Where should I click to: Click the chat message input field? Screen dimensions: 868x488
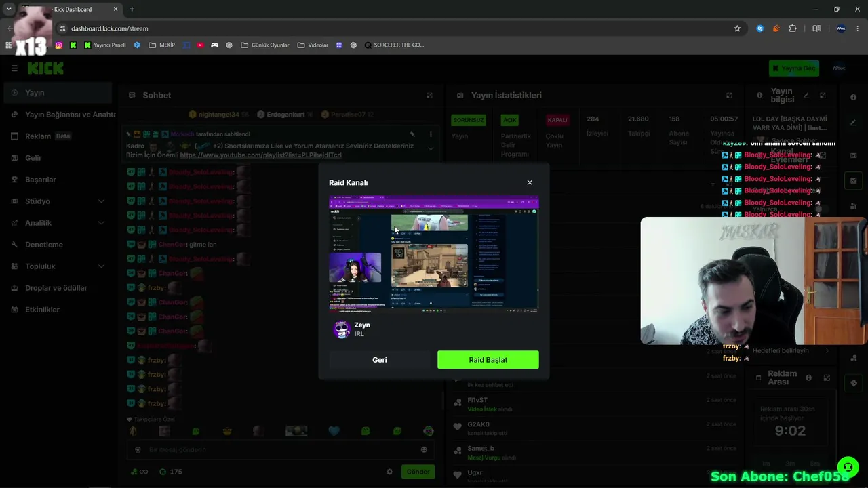coord(281,449)
